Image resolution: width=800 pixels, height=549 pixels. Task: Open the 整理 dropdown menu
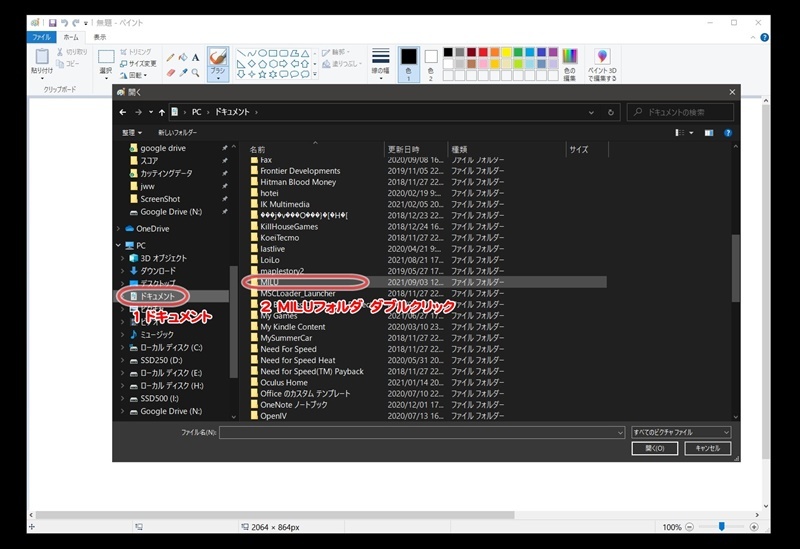(x=132, y=132)
